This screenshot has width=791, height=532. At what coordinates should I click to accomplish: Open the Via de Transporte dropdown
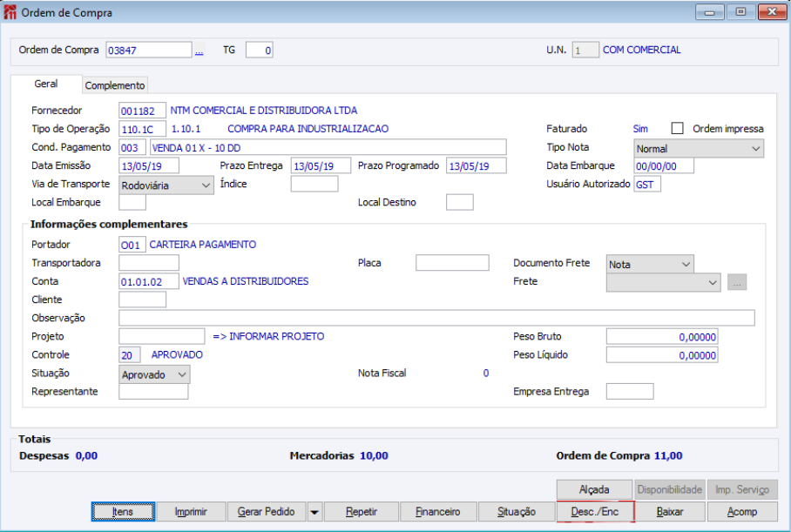click(x=166, y=185)
